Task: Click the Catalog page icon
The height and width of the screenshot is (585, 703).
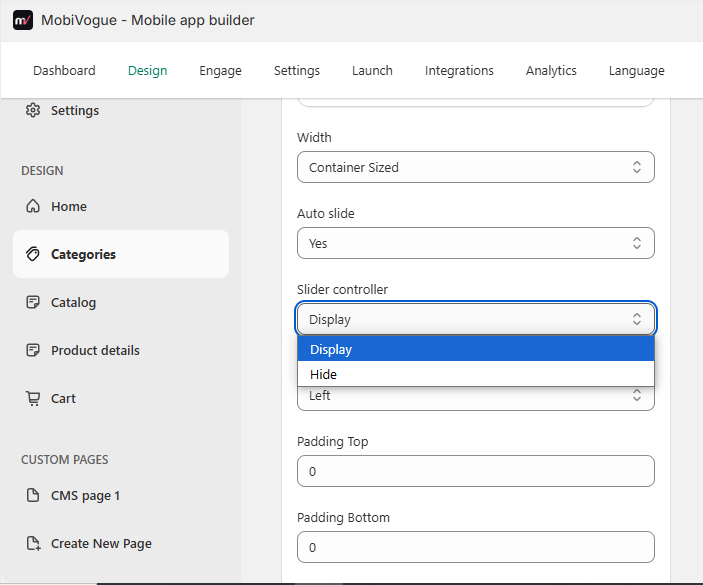Action: (33, 302)
